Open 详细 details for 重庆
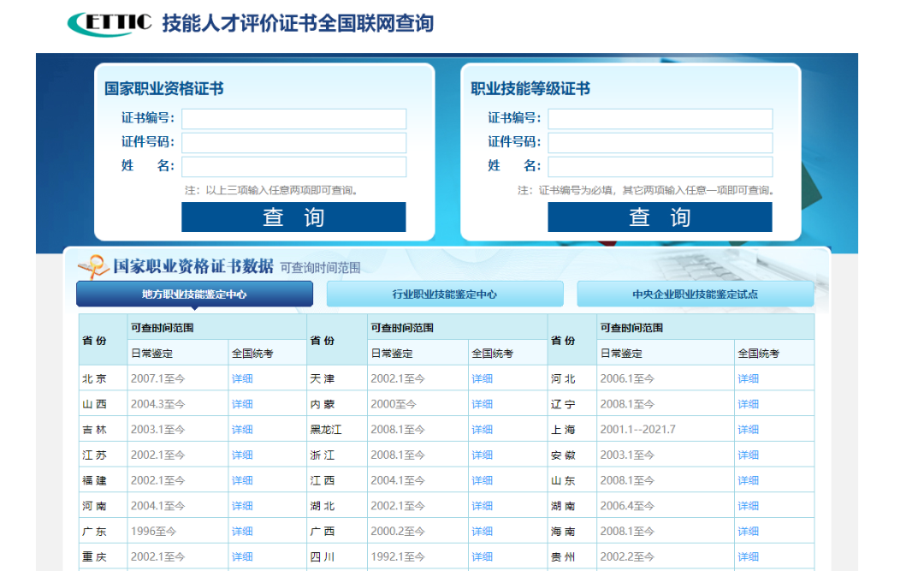Screen dimensions: 924x571 coord(242,556)
